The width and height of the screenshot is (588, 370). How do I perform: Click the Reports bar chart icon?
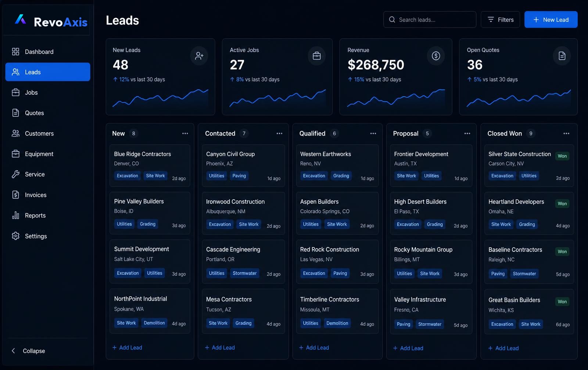(x=15, y=215)
